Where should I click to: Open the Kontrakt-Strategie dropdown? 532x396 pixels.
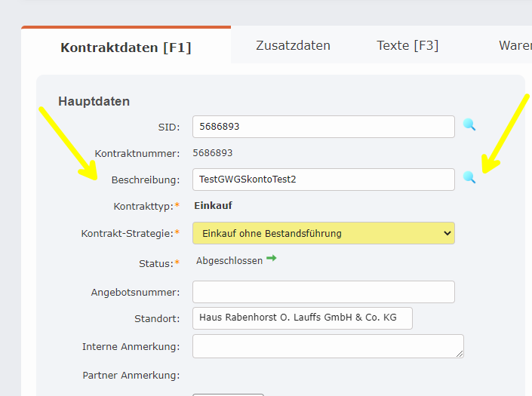tap(324, 233)
